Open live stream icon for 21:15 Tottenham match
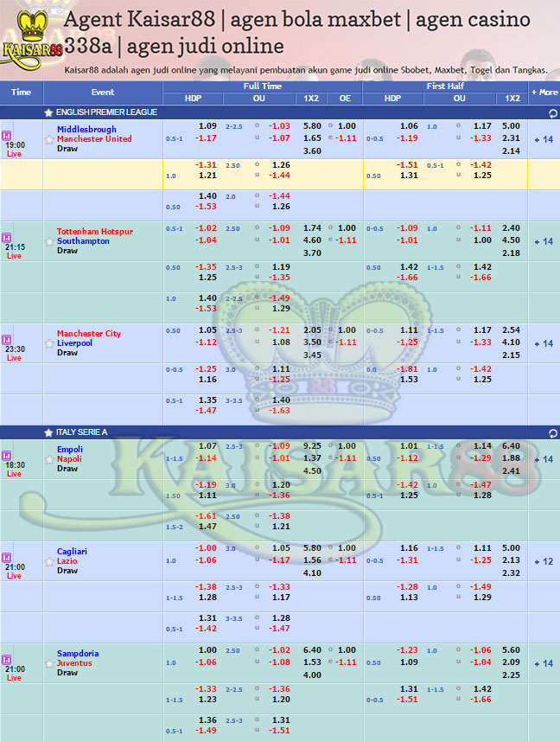Viewport: 560px width, 742px height. [x=7, y=238]
